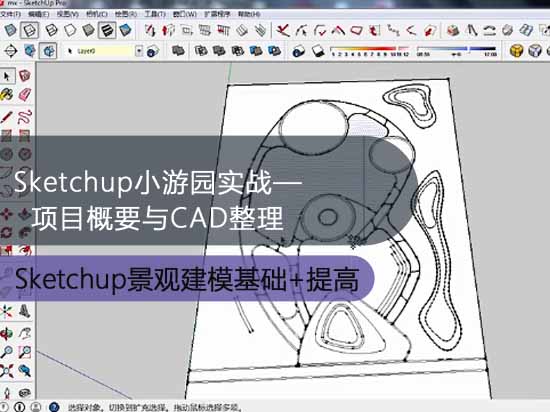This screenshot has width=550, height=412.
Task: Select the Union solid tool
Action: point(219,51)
